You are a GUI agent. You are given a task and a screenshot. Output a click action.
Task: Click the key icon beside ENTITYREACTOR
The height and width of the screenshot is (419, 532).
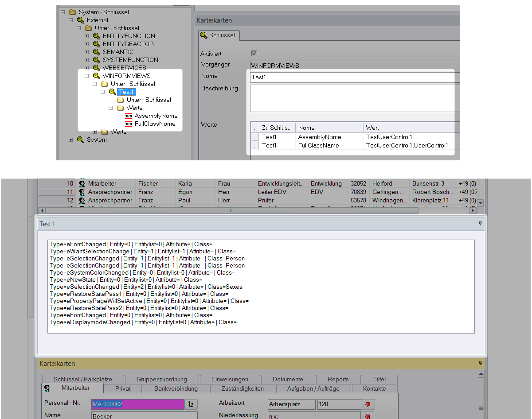tap(97, 44)
